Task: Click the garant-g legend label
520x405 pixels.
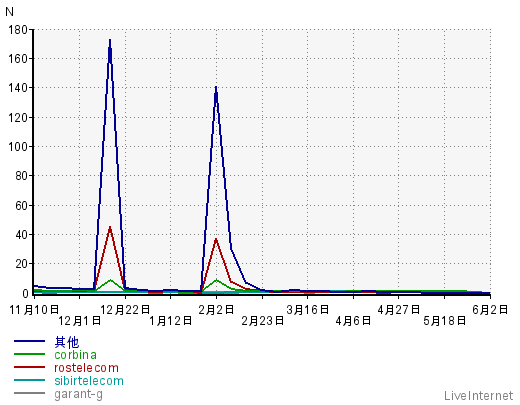Action: (x=78, y=394)
